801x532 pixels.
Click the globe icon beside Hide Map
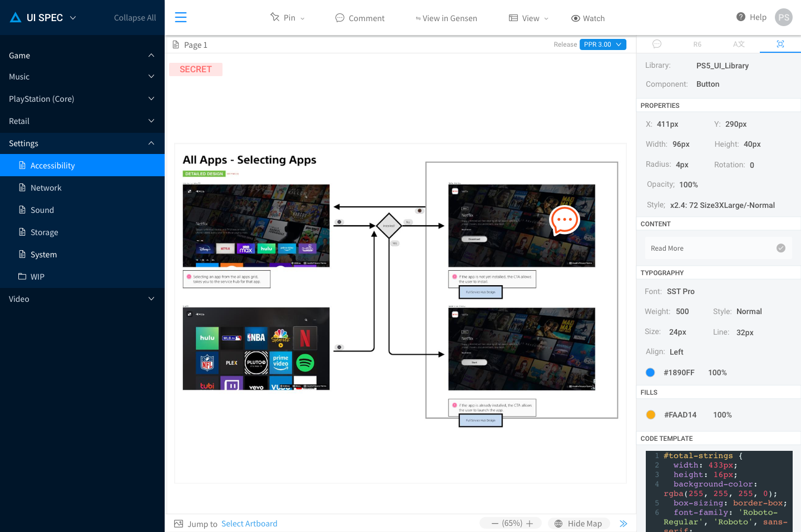coord(558,524)
